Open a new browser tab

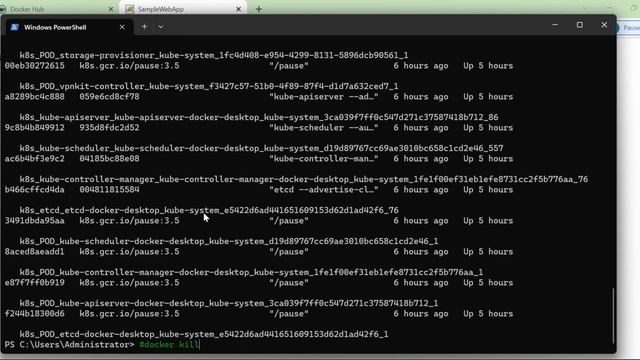259,9
